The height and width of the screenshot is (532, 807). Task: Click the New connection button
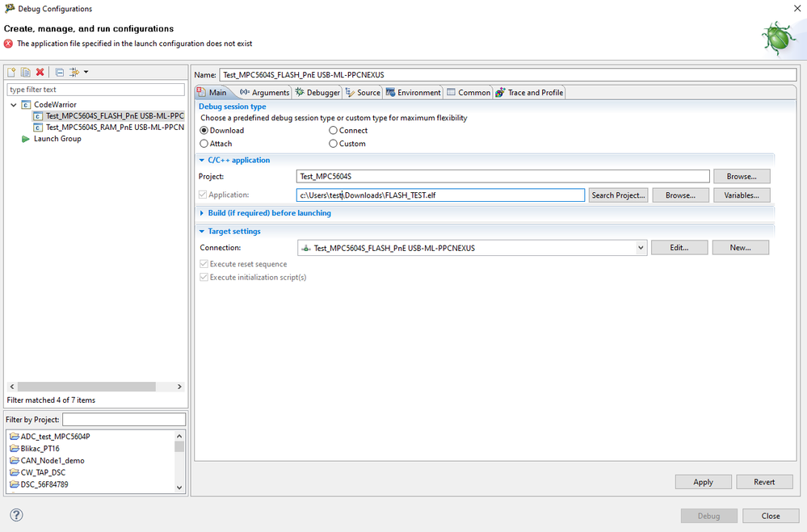[741, 248]
